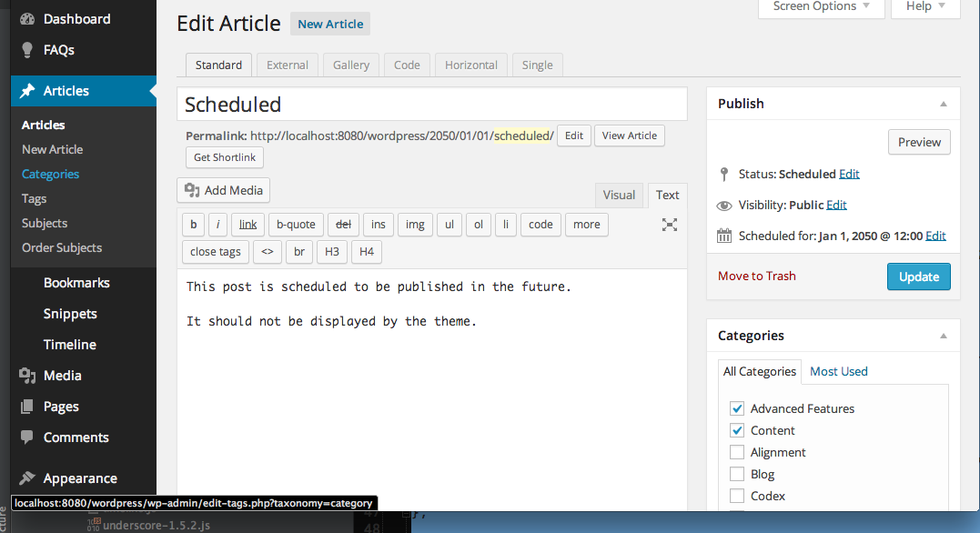Select the Code format tab
The image size is (980, 533).
pos(407,65)
